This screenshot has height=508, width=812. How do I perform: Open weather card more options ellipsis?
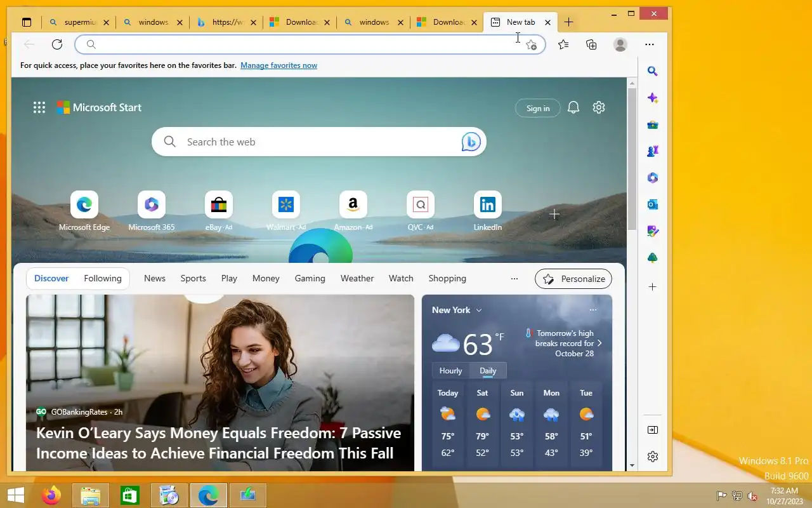593,310
